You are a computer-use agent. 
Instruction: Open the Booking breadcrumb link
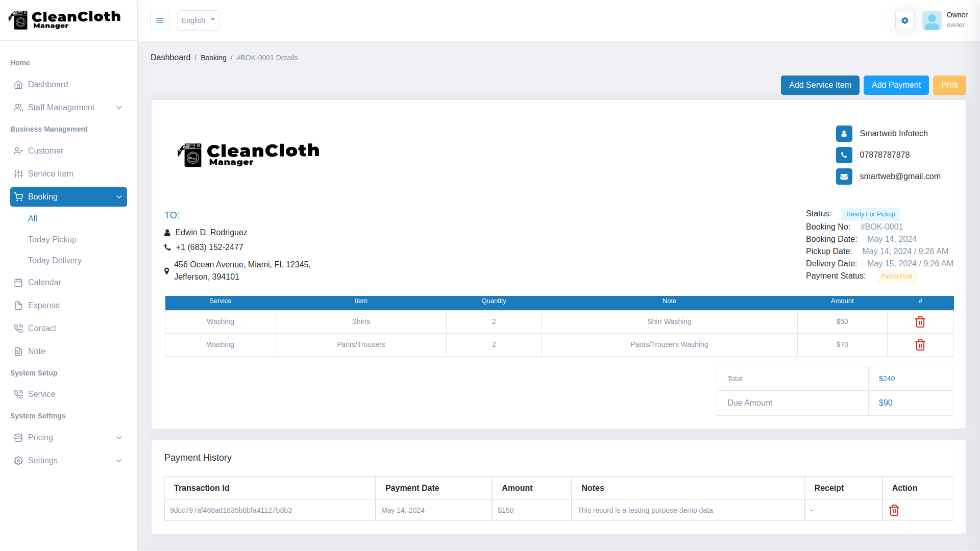[x=213, y=58]
